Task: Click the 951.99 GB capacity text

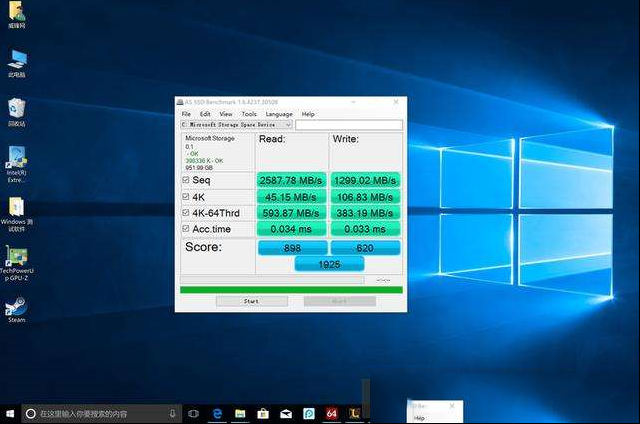Action: tap(199, 167)
